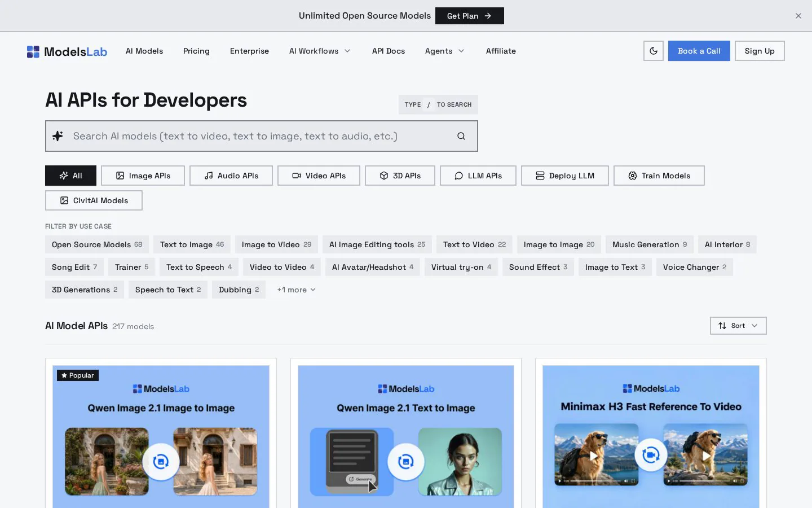Select the Audio APIs tab
812x508 pixels.
pos(231,176)
